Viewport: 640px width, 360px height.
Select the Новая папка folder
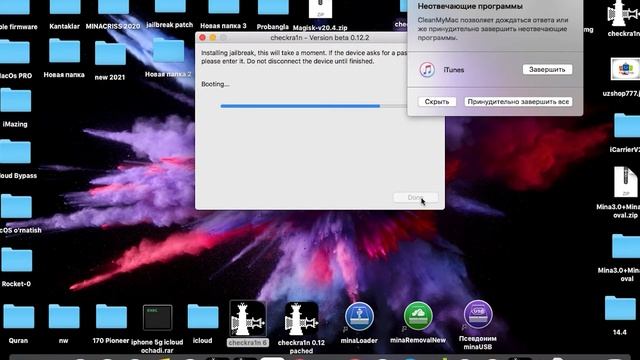(x=64, y=51)
